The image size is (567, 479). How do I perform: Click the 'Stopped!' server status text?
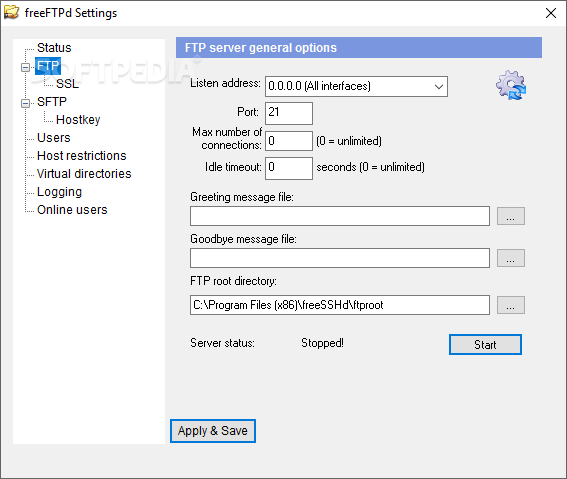[x=322, y=343]
